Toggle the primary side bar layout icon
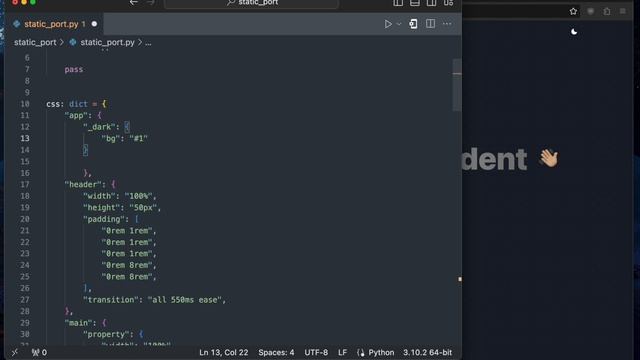640x360 pixels. [x=398, y=3]
